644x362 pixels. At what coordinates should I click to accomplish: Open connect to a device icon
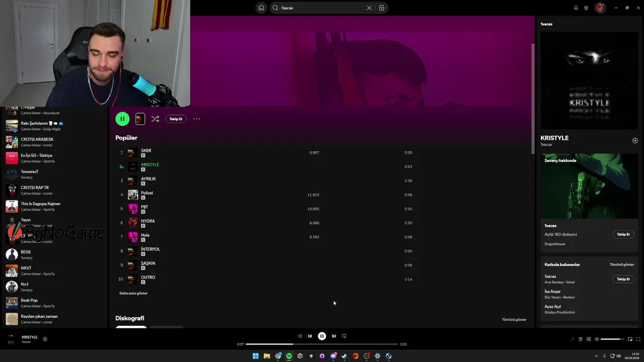(x=589, y=339)
